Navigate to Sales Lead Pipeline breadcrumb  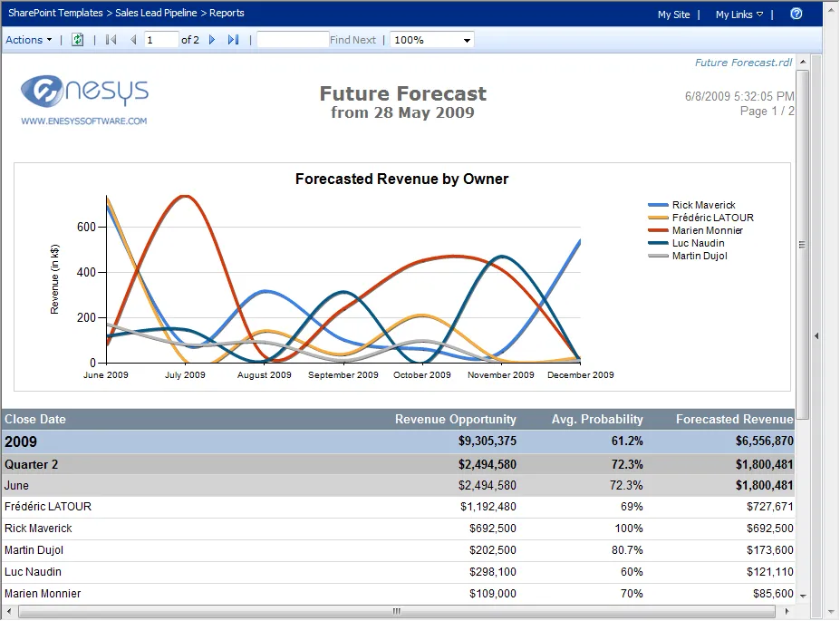156,14
